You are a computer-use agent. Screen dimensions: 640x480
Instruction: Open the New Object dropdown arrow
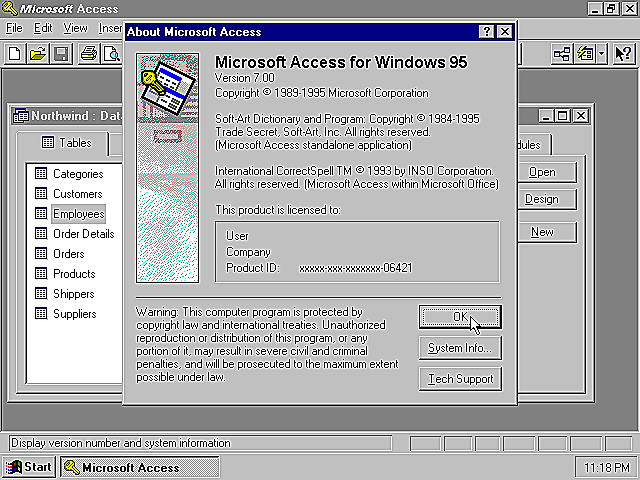(x=602, y=54)
